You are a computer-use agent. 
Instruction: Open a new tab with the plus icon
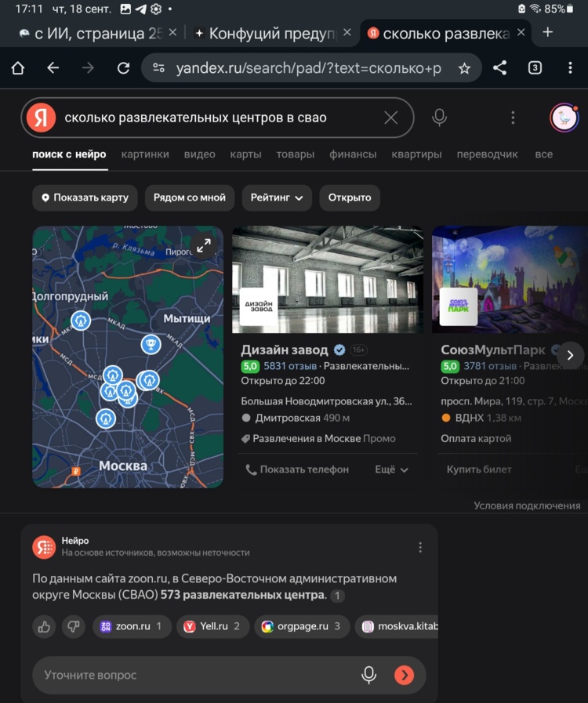548,32
